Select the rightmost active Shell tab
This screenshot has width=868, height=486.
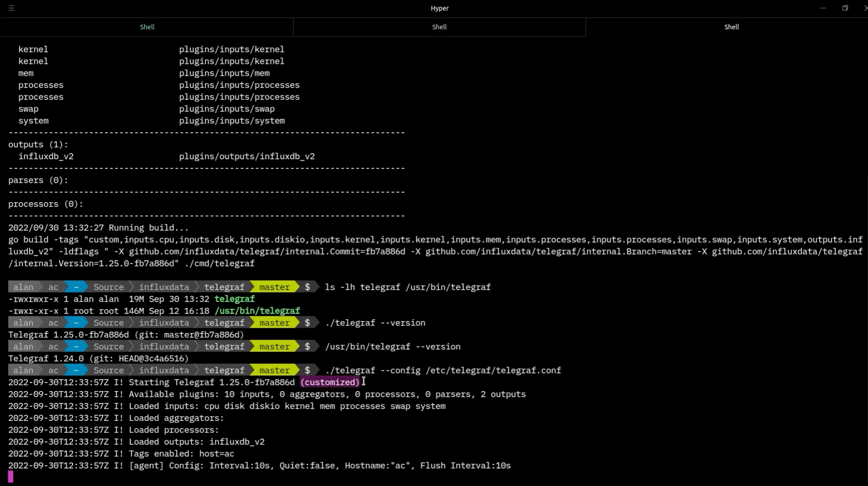tap(731, 27)
